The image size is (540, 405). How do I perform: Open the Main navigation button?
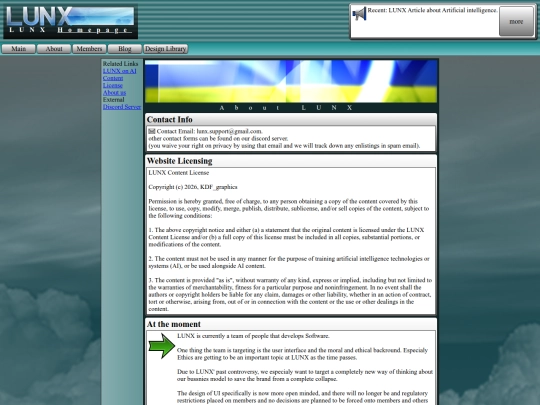click(x=19, y=49)
